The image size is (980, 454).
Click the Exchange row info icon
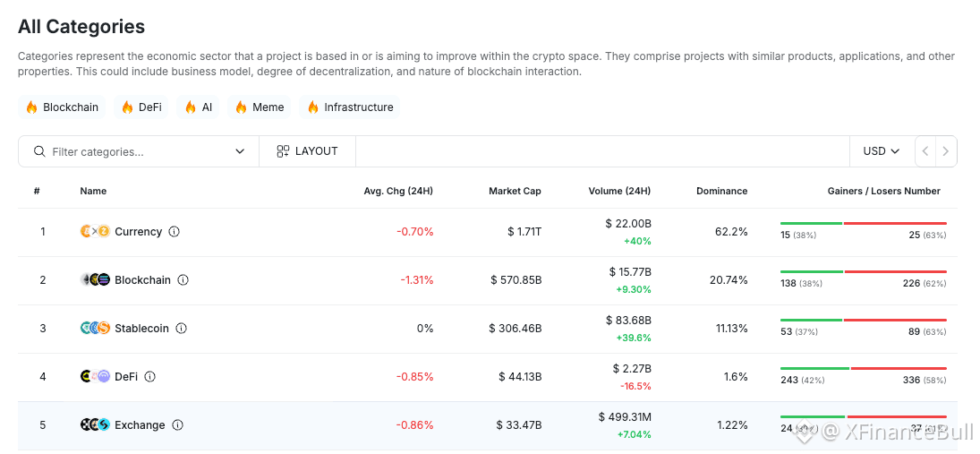click(x=177, y=425)
